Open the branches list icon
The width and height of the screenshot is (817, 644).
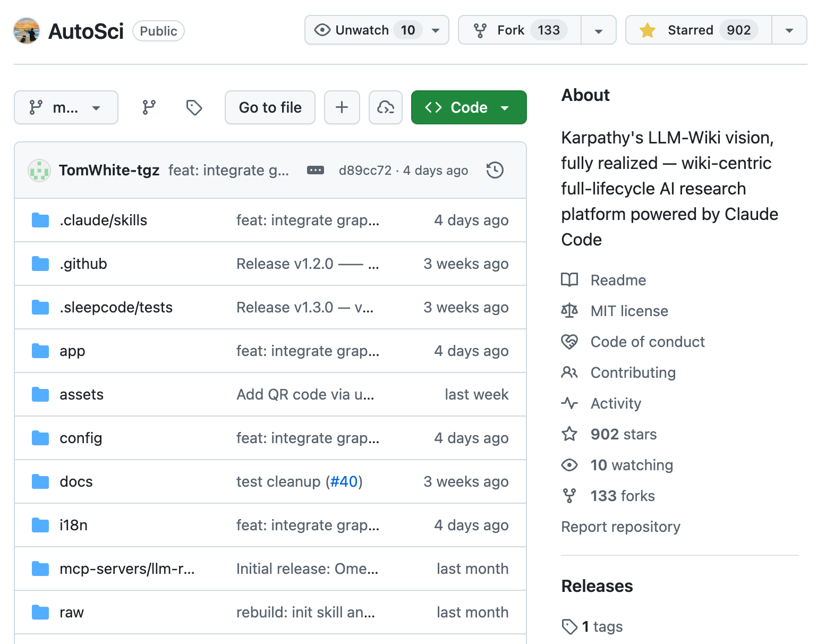(x=149, y=107)
